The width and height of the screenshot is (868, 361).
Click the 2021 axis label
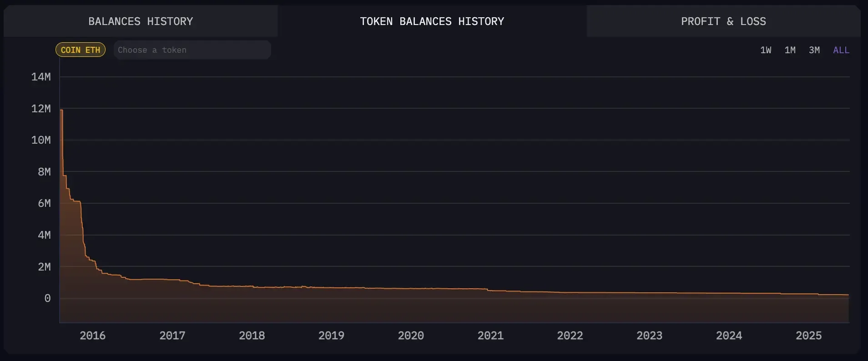coord(490,336)
